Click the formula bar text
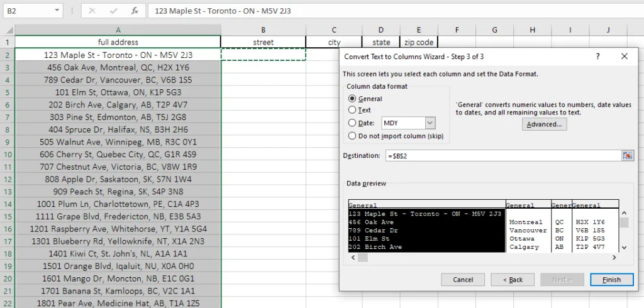This screenshot has height=308, width=644. (x=223, y=11)
